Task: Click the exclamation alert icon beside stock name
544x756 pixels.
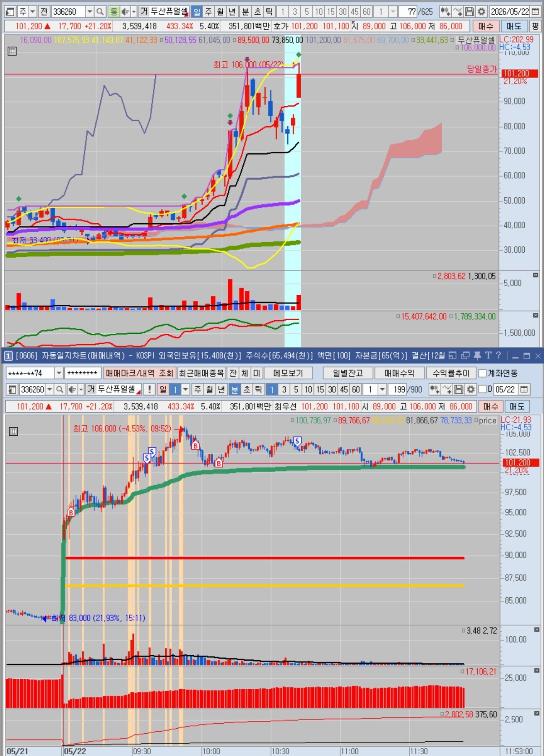Action: 149,390
